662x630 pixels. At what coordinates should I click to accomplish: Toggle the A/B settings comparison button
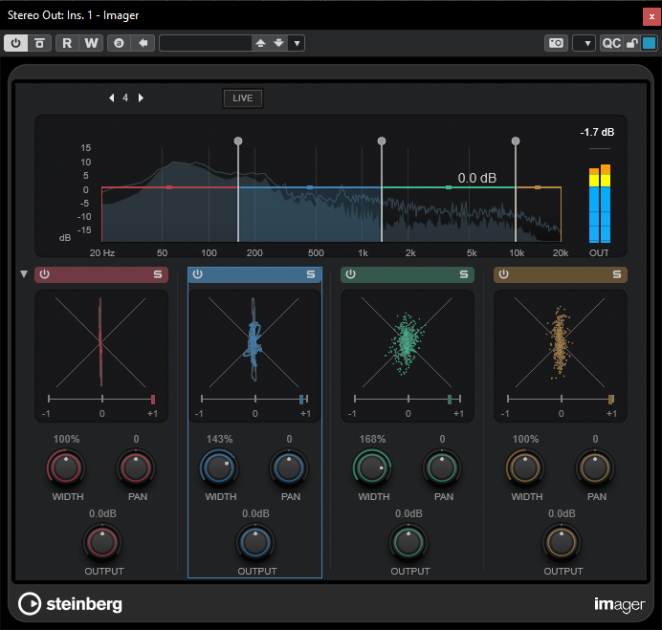(119, 43)
